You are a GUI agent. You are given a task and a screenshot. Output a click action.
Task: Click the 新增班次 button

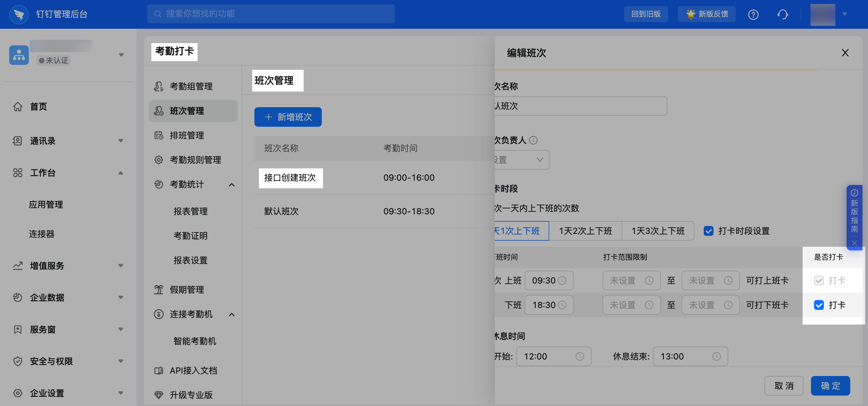point(288,117)
